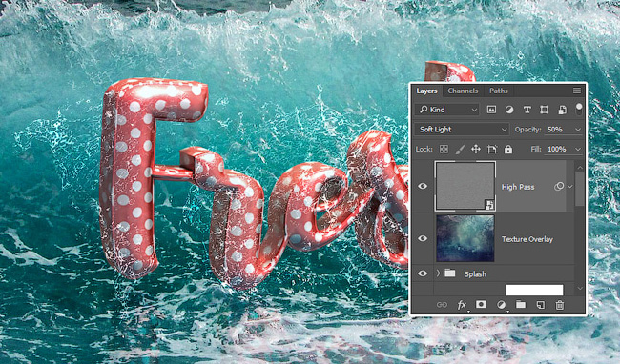Open the Opacity slider dropdown arrow
Viewport: 620px width, 364px height.
coord(578,130)
